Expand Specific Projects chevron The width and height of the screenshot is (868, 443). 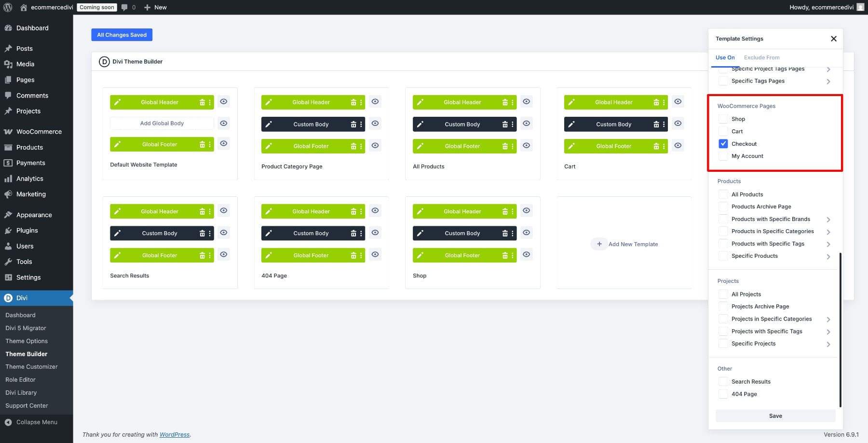828,344
